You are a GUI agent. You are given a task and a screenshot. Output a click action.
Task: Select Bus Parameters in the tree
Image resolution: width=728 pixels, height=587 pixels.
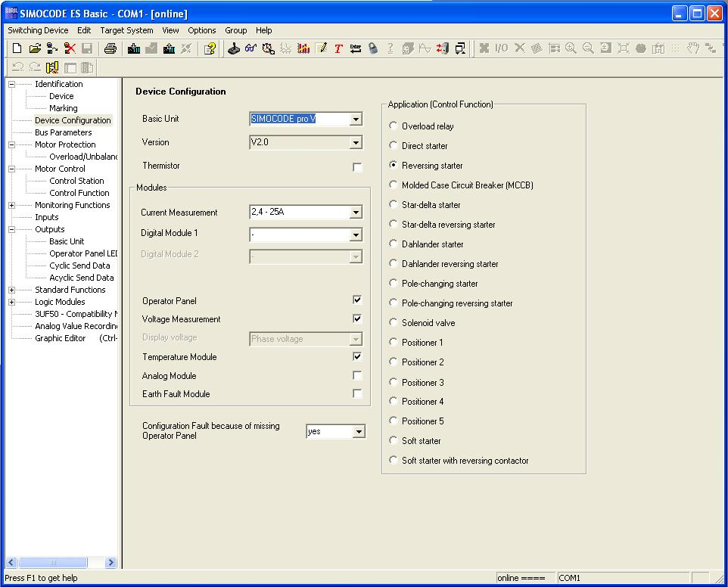[63, 132]
